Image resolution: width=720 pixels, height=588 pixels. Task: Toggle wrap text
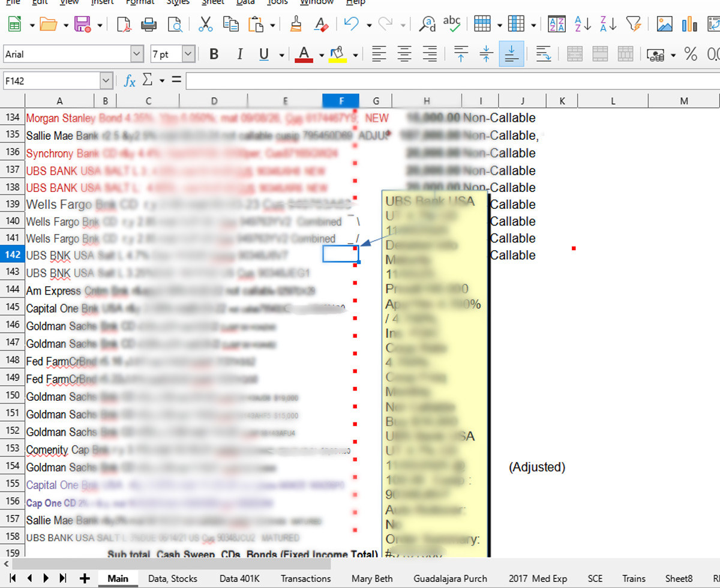544,55
